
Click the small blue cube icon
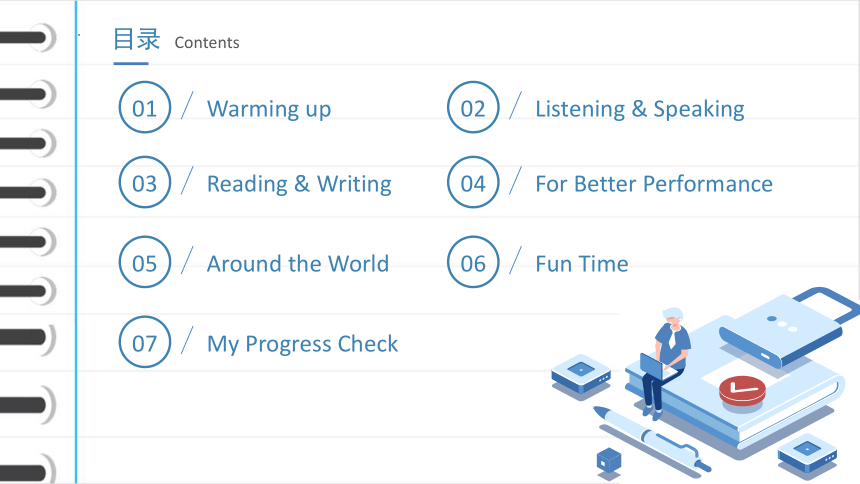click(x=608, y=460)
